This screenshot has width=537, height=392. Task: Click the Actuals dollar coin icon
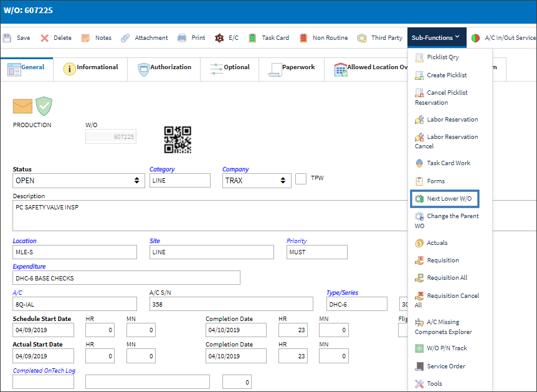[419, 243]
